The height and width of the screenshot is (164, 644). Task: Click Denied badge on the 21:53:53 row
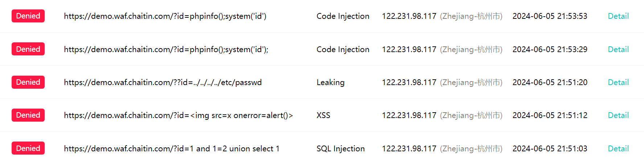click(x=28, y=16)
